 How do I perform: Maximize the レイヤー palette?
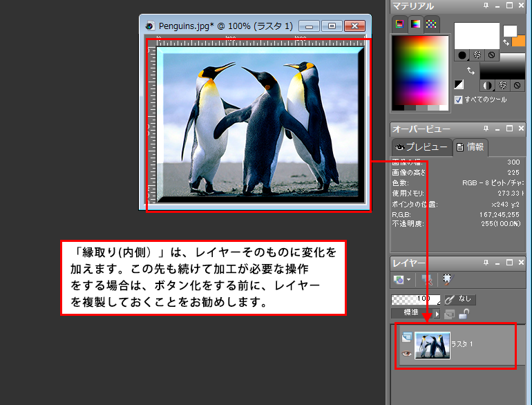click(x=509, y=263)
